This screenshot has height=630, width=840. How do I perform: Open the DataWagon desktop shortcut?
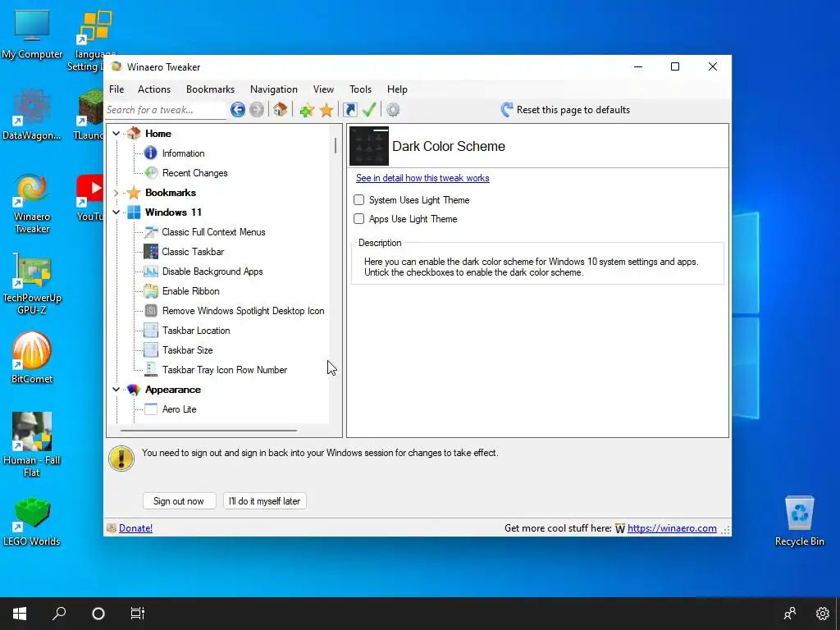pyautogui.click(x=32, y=115)
